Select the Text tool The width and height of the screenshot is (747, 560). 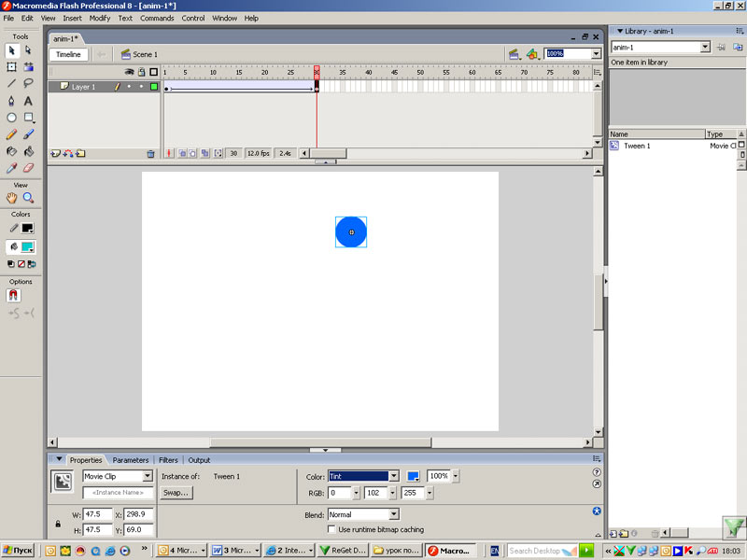click(28, 100)
